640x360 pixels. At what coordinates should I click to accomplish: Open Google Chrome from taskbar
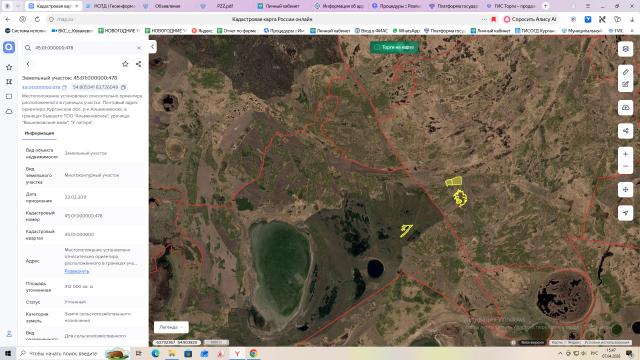[253, 353]
